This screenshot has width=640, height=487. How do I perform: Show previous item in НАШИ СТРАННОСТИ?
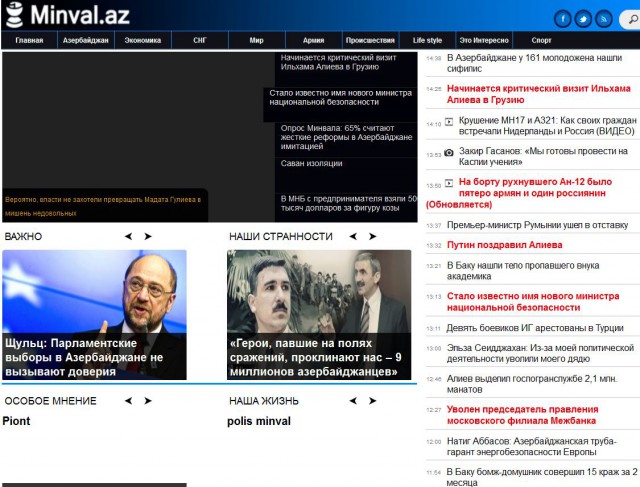[x=353, y=236]
